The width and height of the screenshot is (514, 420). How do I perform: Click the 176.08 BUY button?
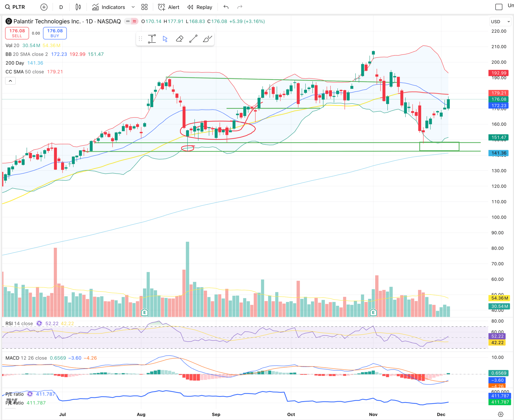[x=55, y=33]
